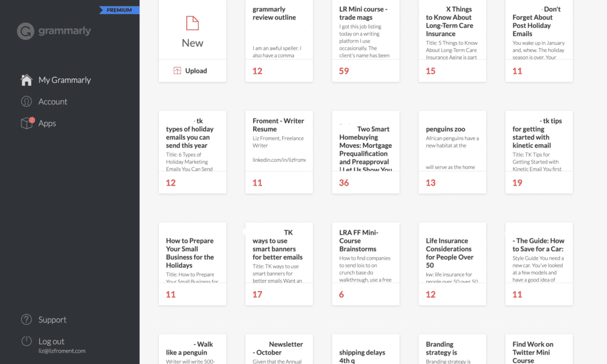Viewport: 607px width, 364px height.
Task: Click the upload arrow icon on the New card
Action: click(x=177, y=70)
